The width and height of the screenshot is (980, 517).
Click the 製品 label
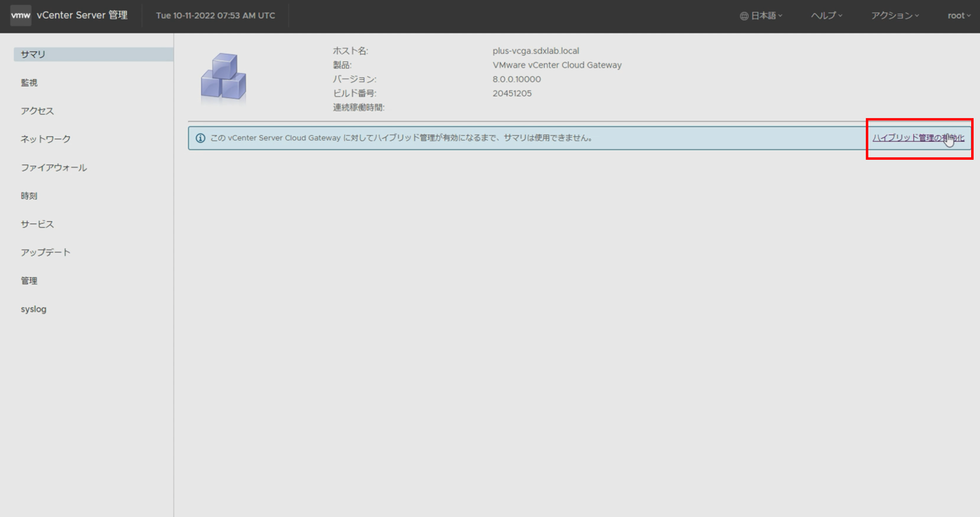tap(342, 65)
